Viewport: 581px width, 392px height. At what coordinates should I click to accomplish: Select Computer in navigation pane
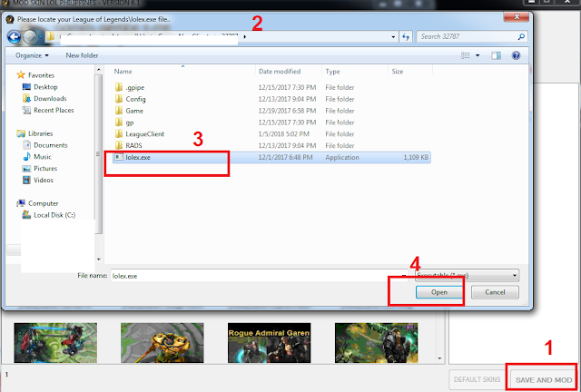(x=37, y=203)
